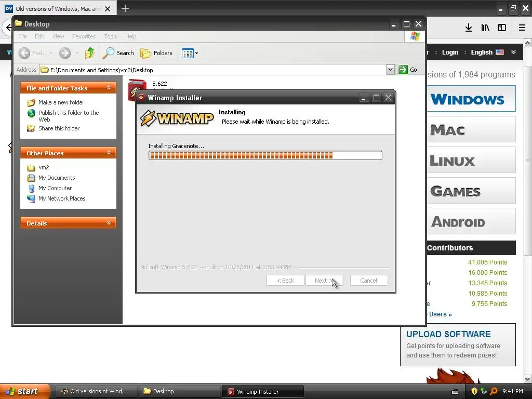Click the Back arrow in Explorer toolbar

pos(24,53)
